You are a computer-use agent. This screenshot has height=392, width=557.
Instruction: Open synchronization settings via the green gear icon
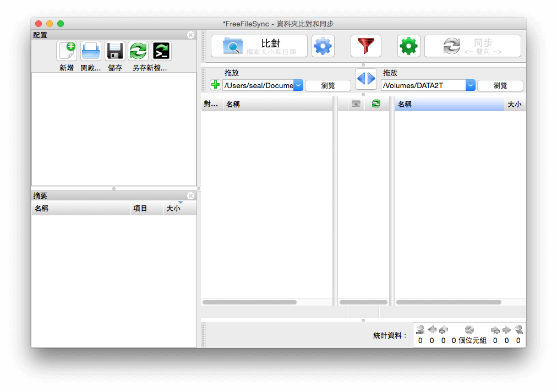(x=408, y=46)
